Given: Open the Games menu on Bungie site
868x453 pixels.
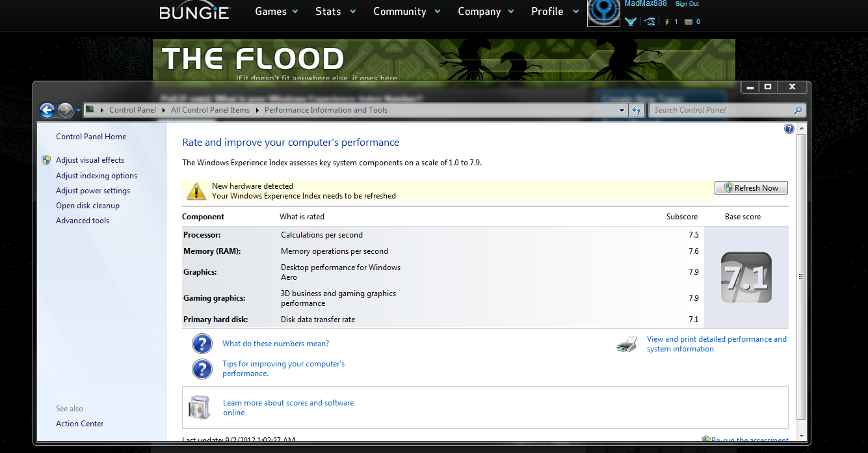Looking at the screenshot, I should point(277,12).
